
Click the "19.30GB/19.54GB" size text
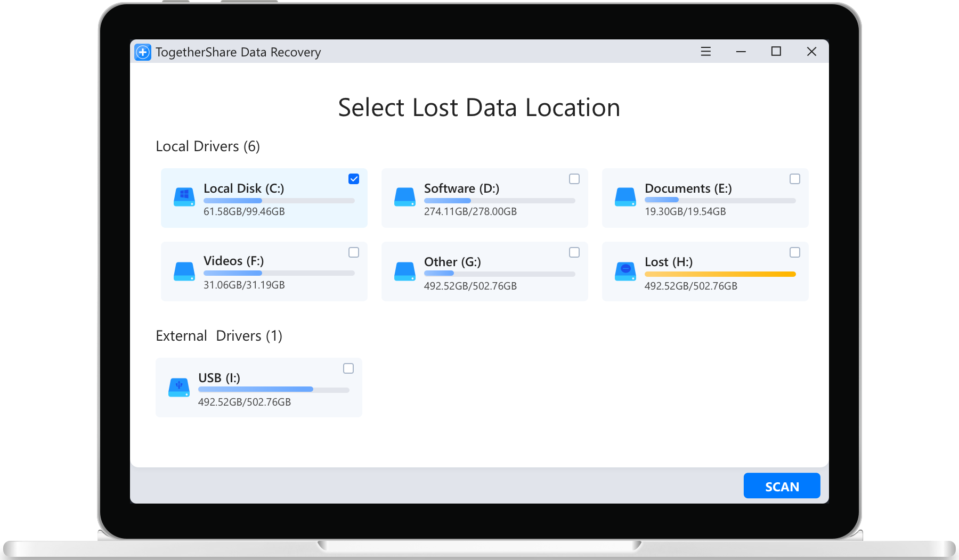(685, 211)
